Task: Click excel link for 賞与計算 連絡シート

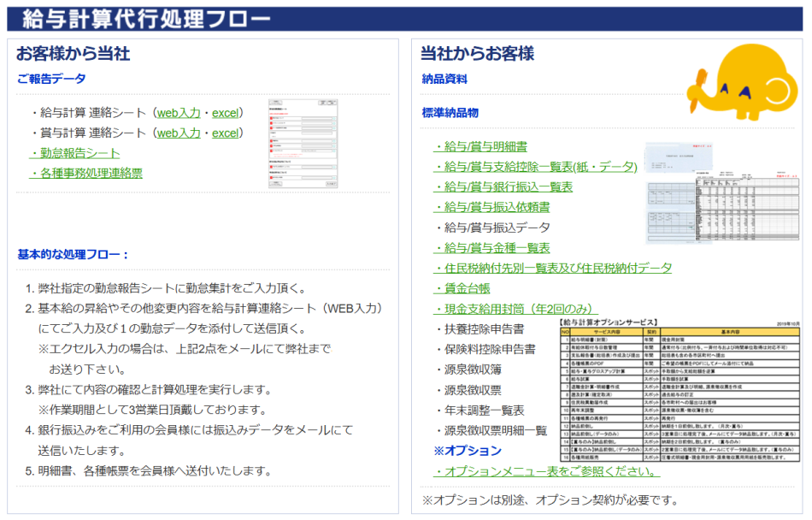Action: coord(226,133)
